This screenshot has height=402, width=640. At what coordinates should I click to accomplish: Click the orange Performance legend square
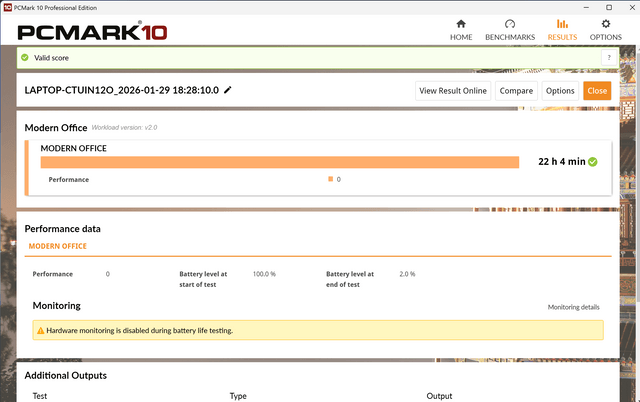pyautogui.click(x=331, y=179)
